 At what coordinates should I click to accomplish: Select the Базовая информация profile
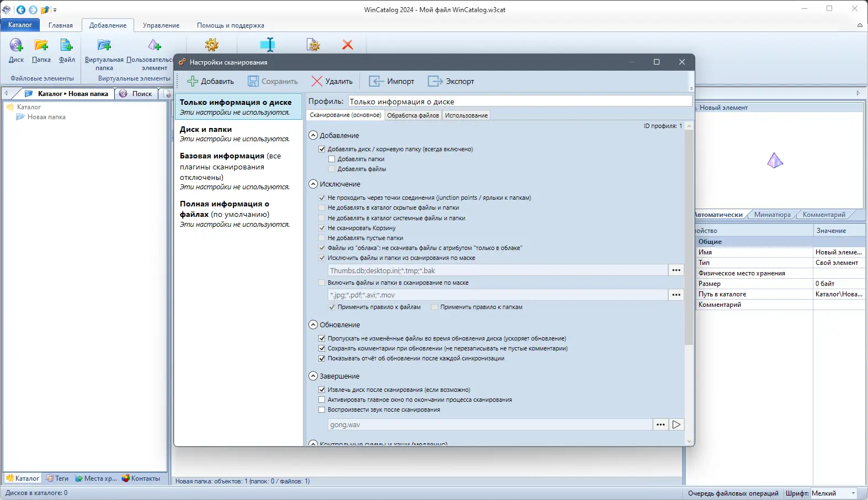pyautogui.click(x=238, y=171)
